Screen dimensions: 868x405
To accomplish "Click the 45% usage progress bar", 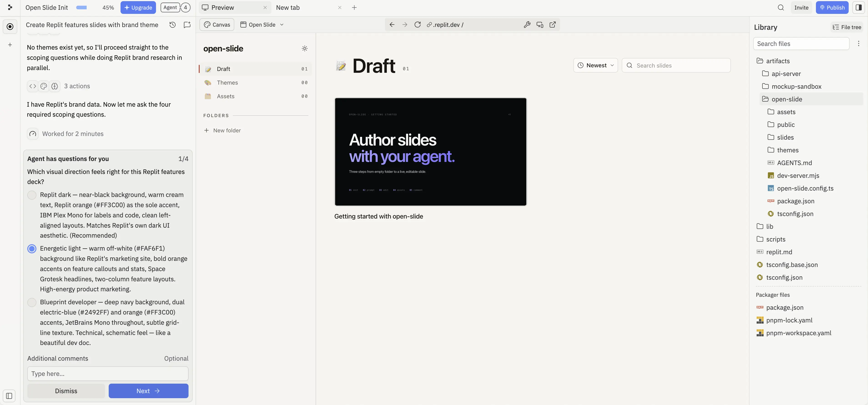I will coord(82,8).
